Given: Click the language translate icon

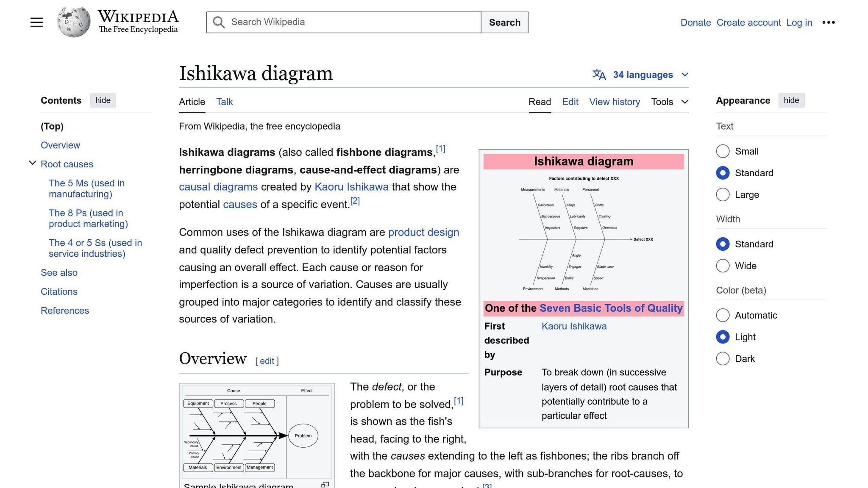Looking at the screenshot, I should click(599, 75).
